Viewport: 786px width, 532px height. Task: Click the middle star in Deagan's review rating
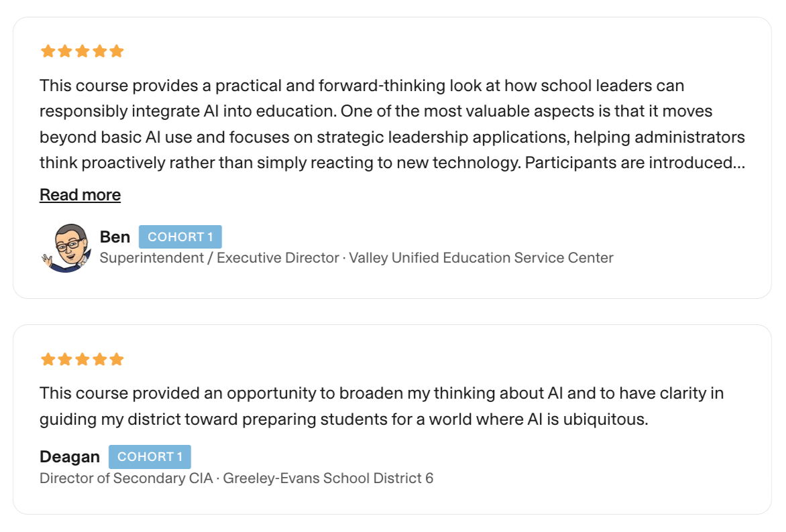click(82, 359)
